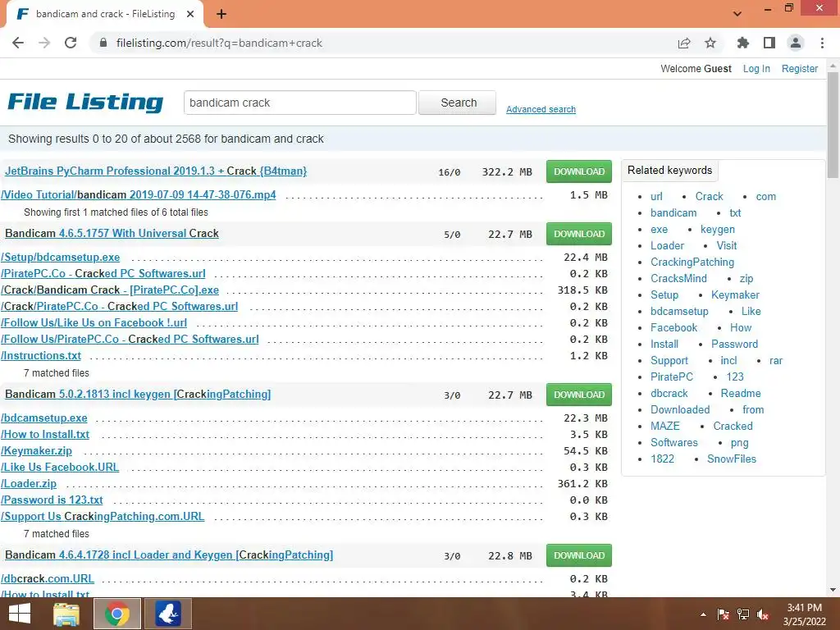Go back with the browser back arrow
The width and height of the screenshot is (840, 630).
coord(18,43)
